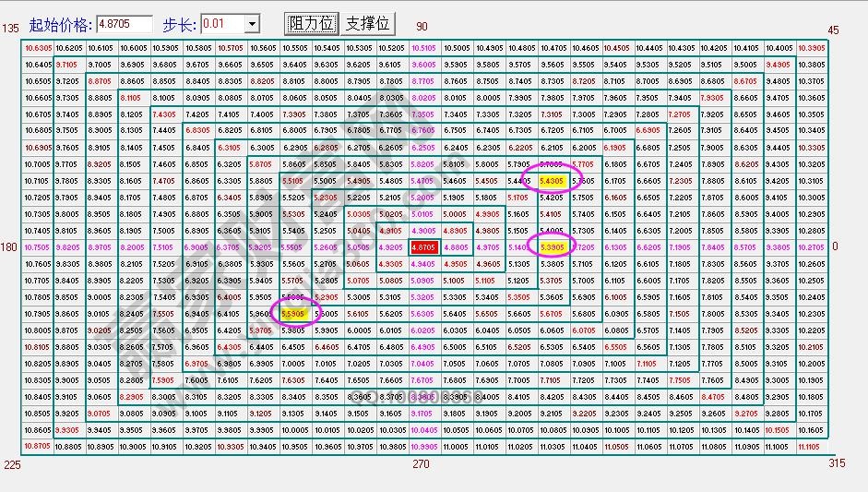Click the 180 degree angle label

pos(10,247)
